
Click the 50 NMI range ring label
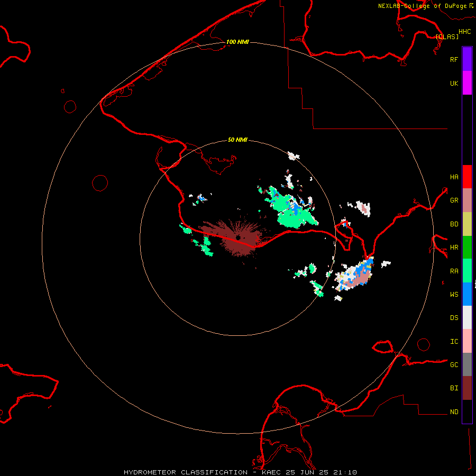pyautogui.click(x=237, y=140)
